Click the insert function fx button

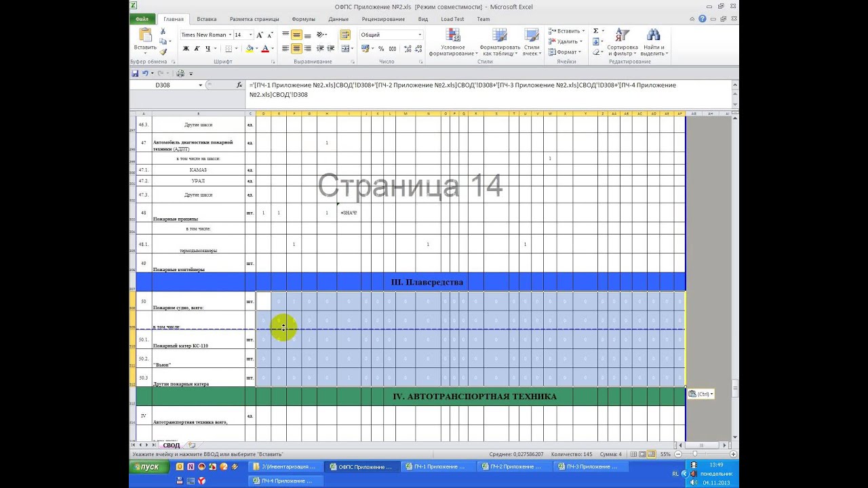pyautogui.click(x=239, y=85)
